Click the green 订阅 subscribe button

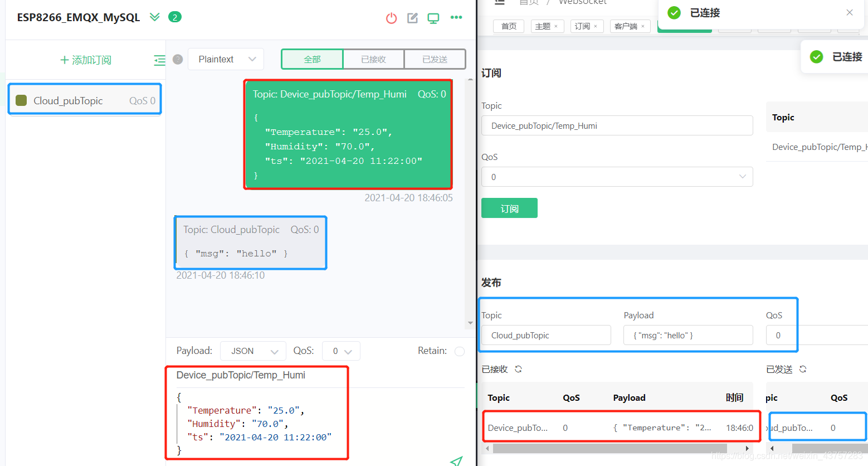click(509, 208)
